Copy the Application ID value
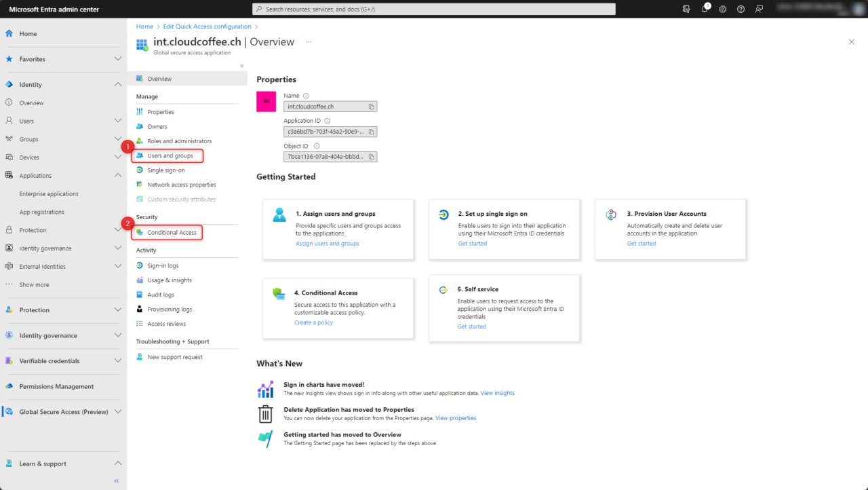The image size is (868, 490). pyautogui.click(x=371, y=131)
